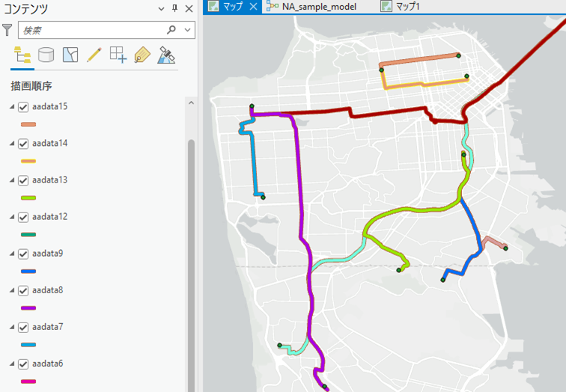The height and width of the screenshot is (392, 566).
Task: Open Contents pane options menu chevron
Action: pyautogui.click(x=162, y=9)
